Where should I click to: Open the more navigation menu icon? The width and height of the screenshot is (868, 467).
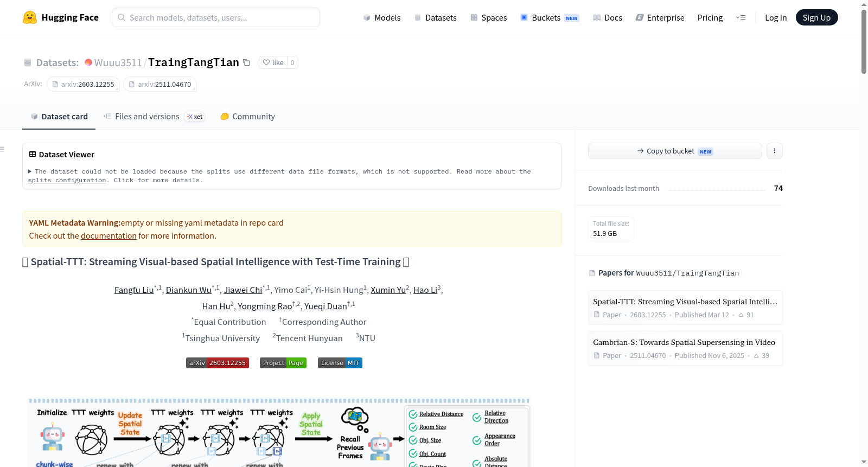(741, 17)
